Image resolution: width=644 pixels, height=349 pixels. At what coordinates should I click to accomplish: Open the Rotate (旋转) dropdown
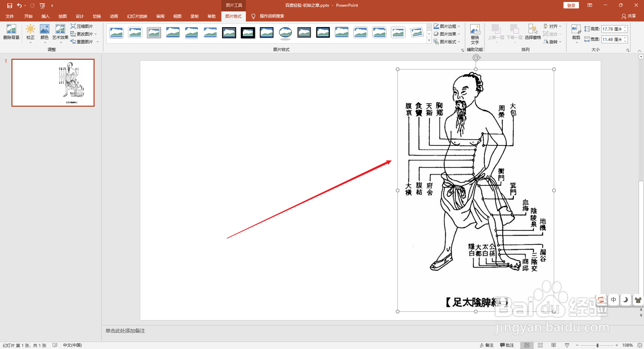pos(552,42)
